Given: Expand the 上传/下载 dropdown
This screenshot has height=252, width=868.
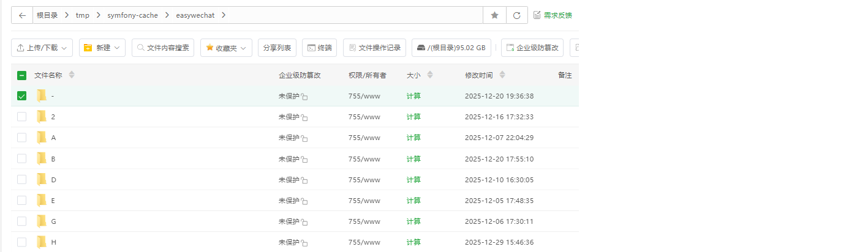Looking at the screenshot, I should 42,48.
